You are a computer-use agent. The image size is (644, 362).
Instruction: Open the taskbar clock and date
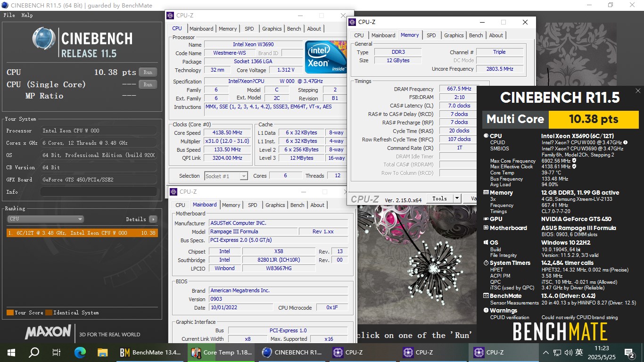pyautogui.click(x=603, y=353)
